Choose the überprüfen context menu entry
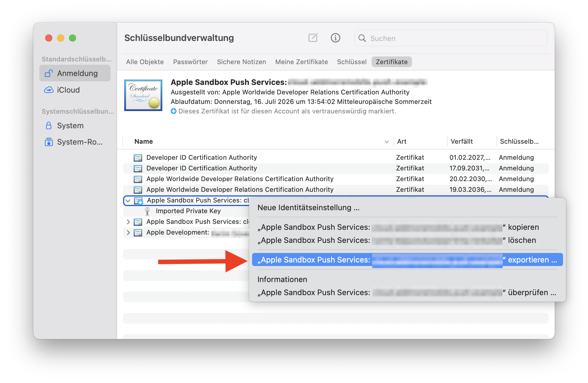The image size is (588, 383). coord(407,292)
